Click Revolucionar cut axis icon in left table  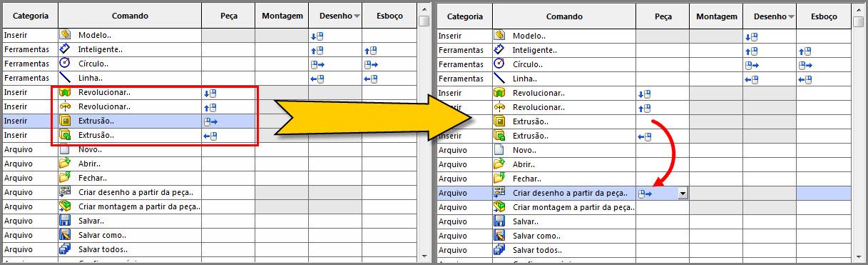point(64,106)
